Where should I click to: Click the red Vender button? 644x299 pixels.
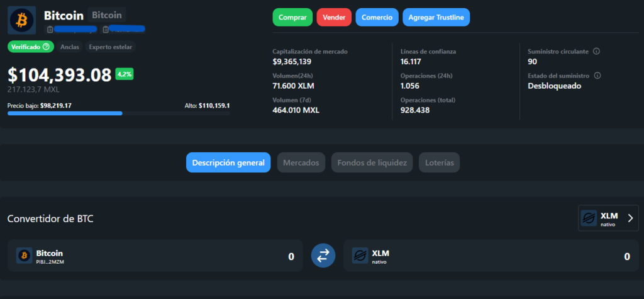[334, 17]
